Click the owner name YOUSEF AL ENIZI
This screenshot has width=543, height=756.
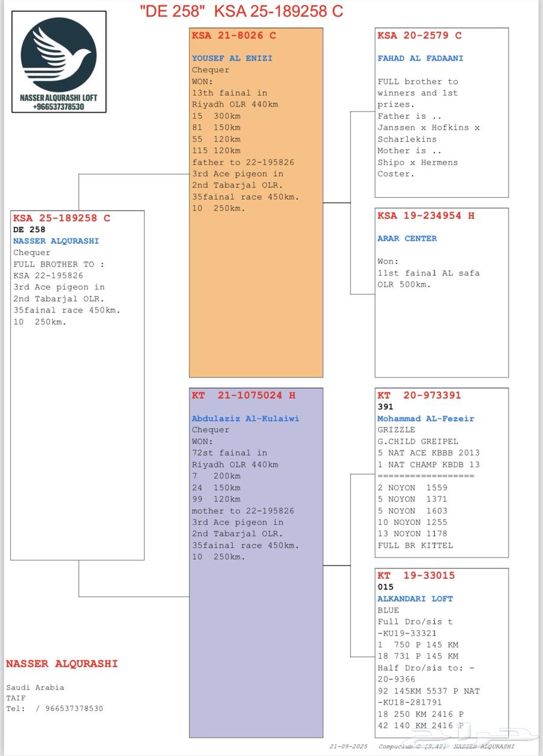click(x=232, y=59)
